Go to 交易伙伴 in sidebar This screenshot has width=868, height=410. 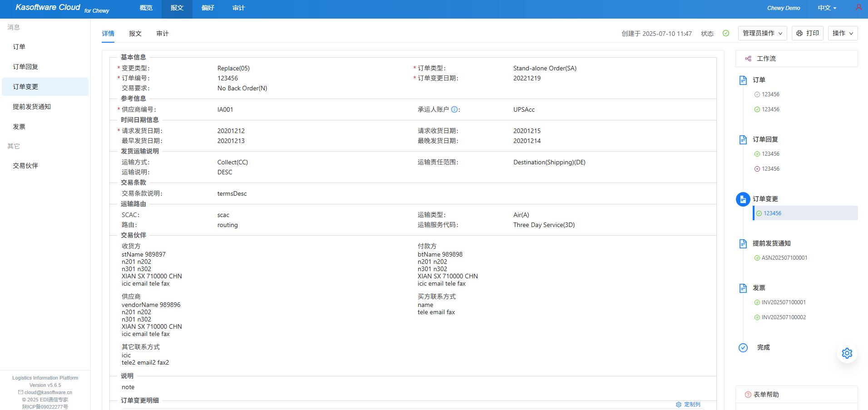pyautogui.click(x=25, y=166)
